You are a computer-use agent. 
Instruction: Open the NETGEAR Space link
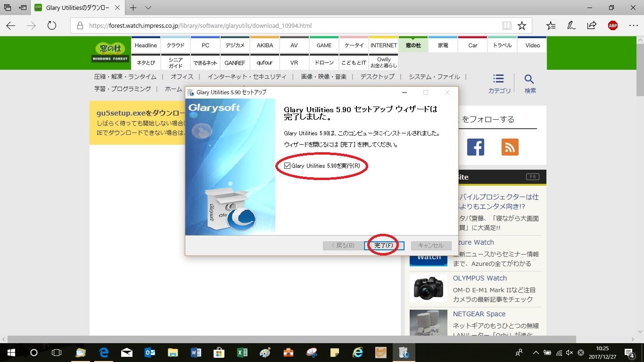(x=479, y=314)
